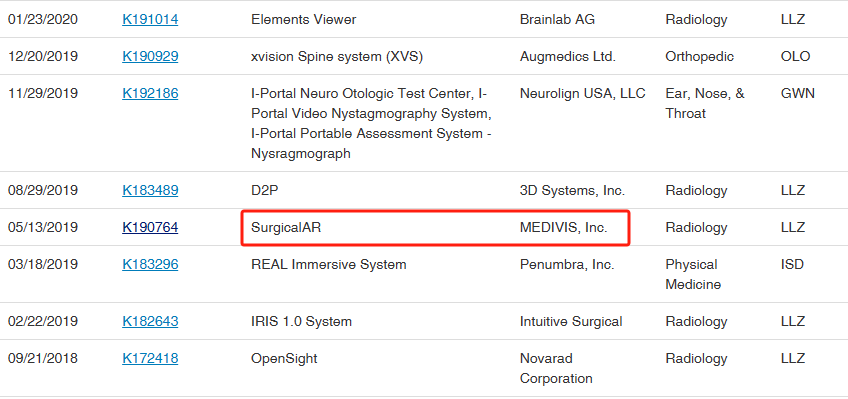The height and width of the screenshot is (399, 848).
Task: Click the OLO product code
Action: [796, 57]
